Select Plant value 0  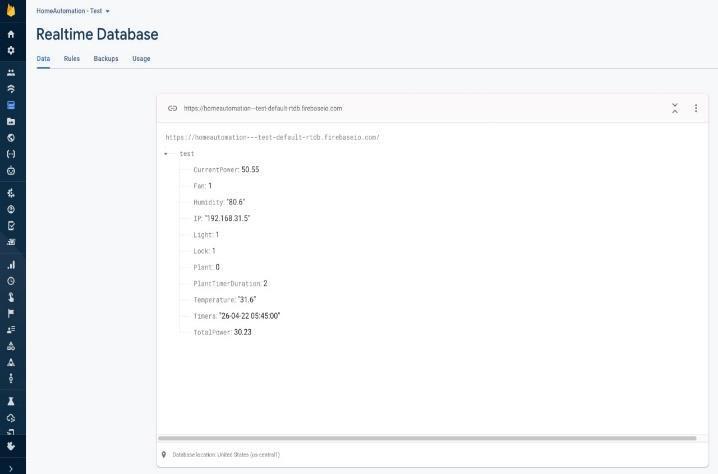coord(218,267)
